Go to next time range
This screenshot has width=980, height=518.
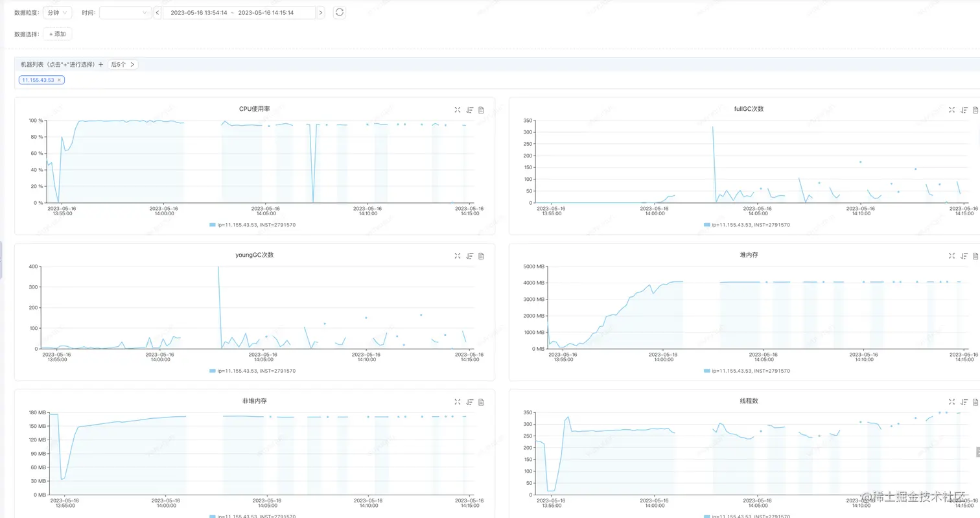pos(321,13)
